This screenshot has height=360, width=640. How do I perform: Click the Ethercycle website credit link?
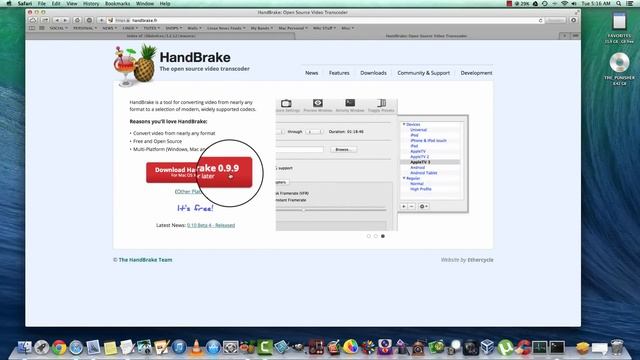480,260
